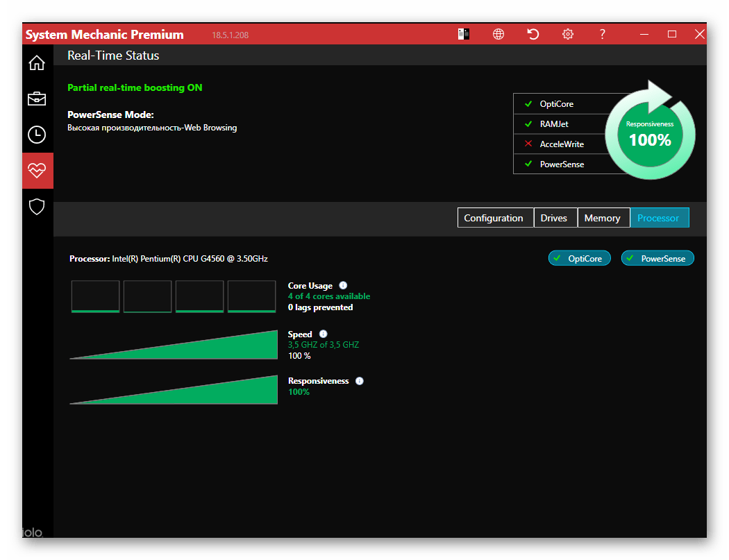Viewport: 729px width, 560px height.
Task: Open the Home dashboard sidebar icon
Action: click(x=37, y=62)
